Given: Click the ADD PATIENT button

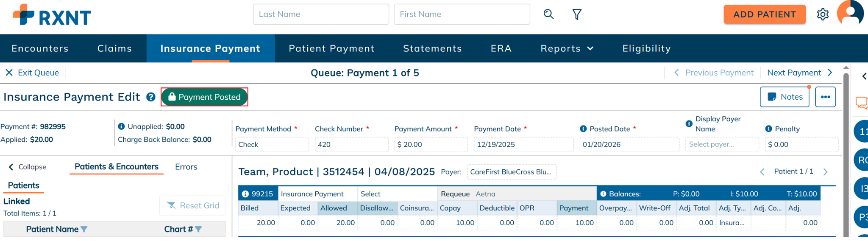Looking at the screenshot, I should [764, 14].
